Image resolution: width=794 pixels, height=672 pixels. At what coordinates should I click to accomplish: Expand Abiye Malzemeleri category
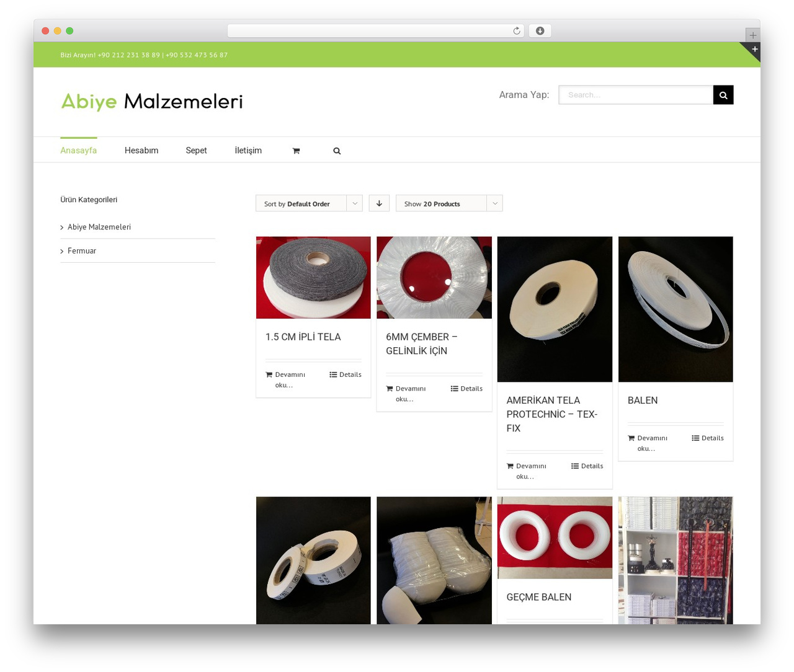99,227
